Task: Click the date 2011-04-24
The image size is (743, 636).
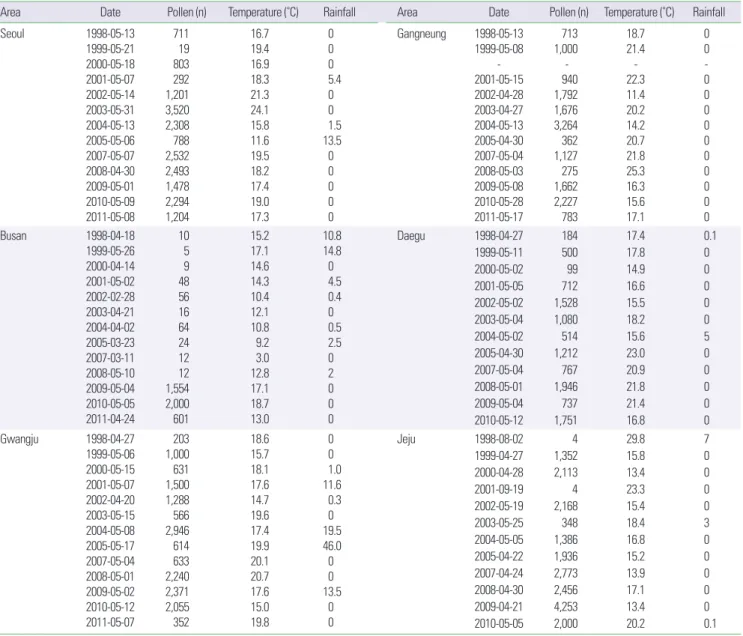Action: [110, 419]
